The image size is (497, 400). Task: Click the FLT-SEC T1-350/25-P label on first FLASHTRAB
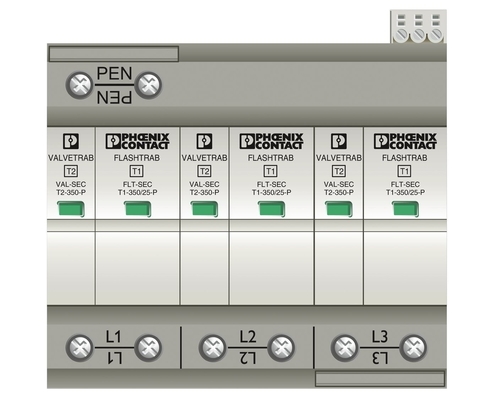(x=137, y=188)
